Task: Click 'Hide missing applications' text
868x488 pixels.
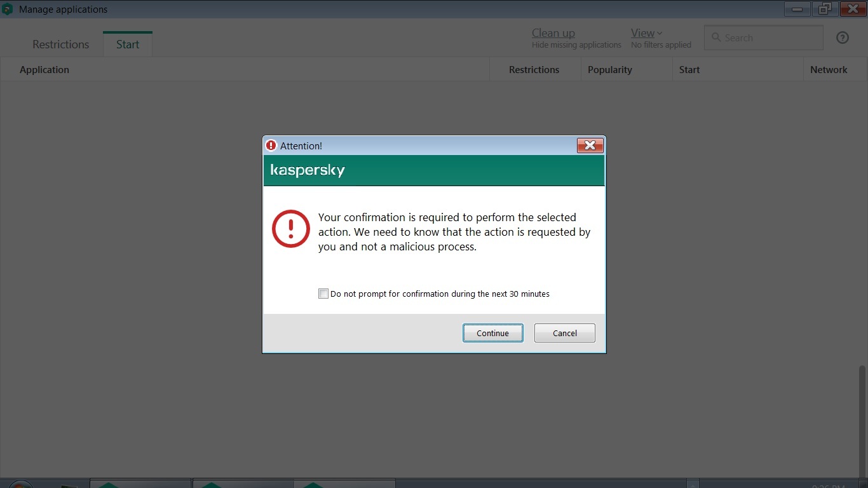Action: click(576, 45)
